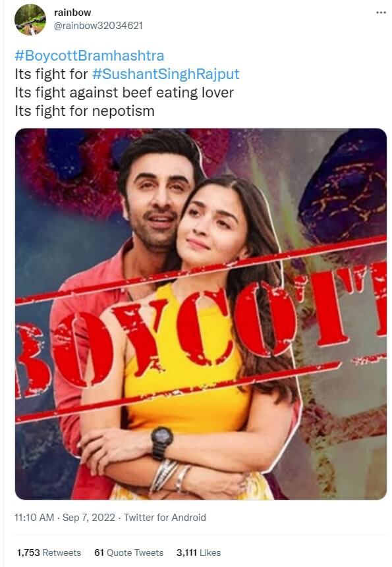This screenshot has height=567, width=392.
Task: View the 3,111 Likes list
Action: click(x=198, y=553)
